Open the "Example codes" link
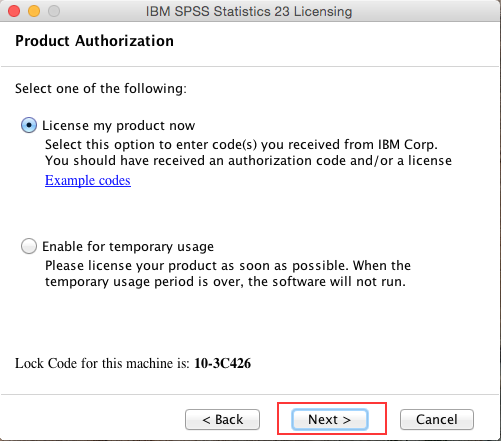501x441 pixels. [x=88, y=180]
